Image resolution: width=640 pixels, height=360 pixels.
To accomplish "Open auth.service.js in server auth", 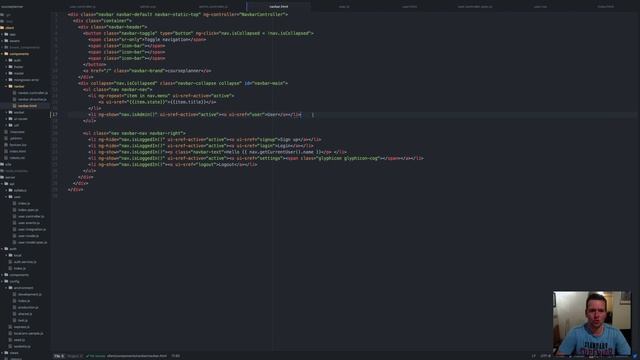I will [25, 262].
